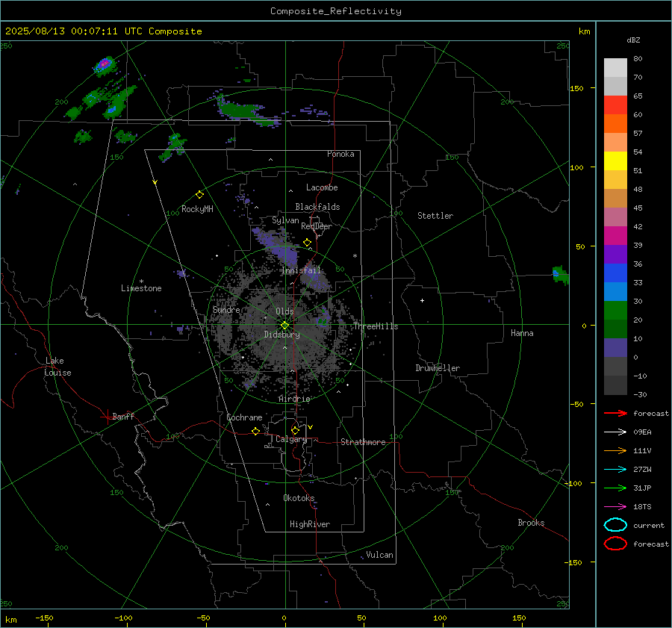Click the yellow diamond marker near RedDeer
The image size is (672, 628).
[307, 243]
